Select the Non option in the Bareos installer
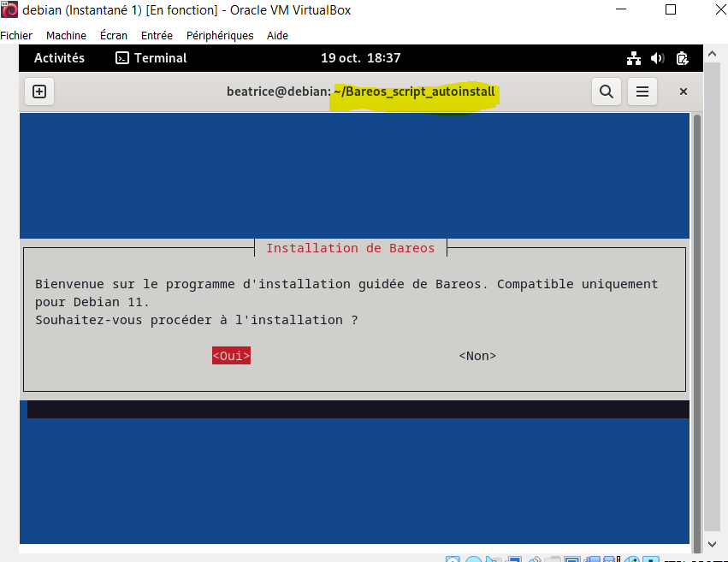This screenshot has height=562, width=728. tap(476, 355)
